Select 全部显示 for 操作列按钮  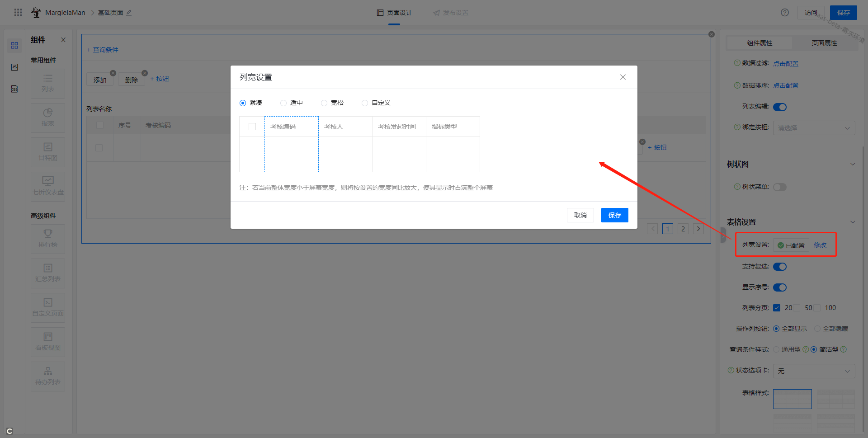coord(776,329)
